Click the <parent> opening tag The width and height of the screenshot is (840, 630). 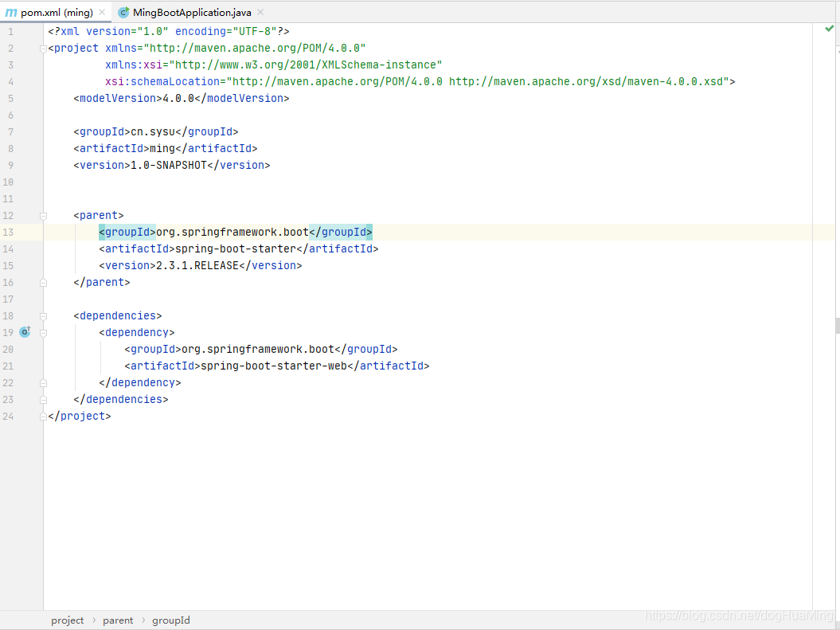[x=99, y=215]
